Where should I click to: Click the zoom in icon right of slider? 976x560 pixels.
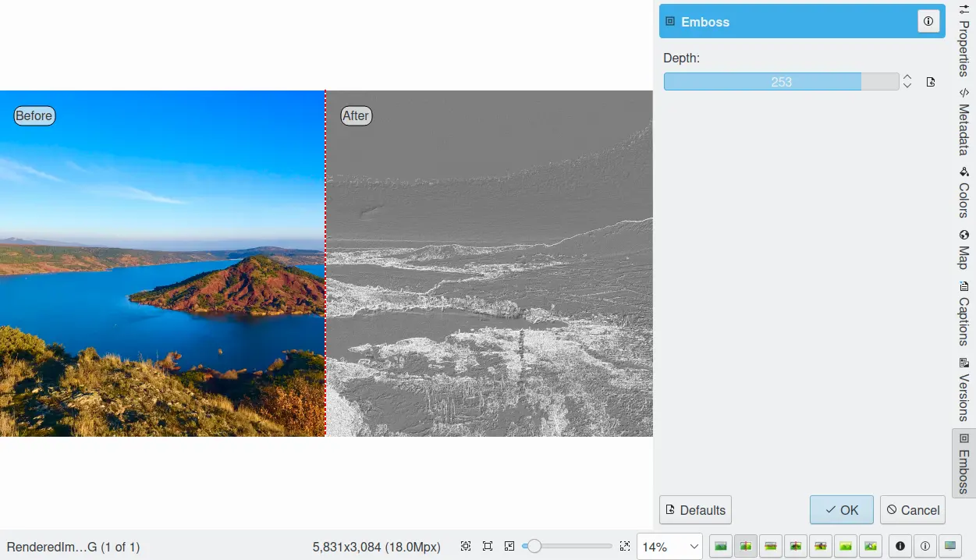(x=624, y=547)
